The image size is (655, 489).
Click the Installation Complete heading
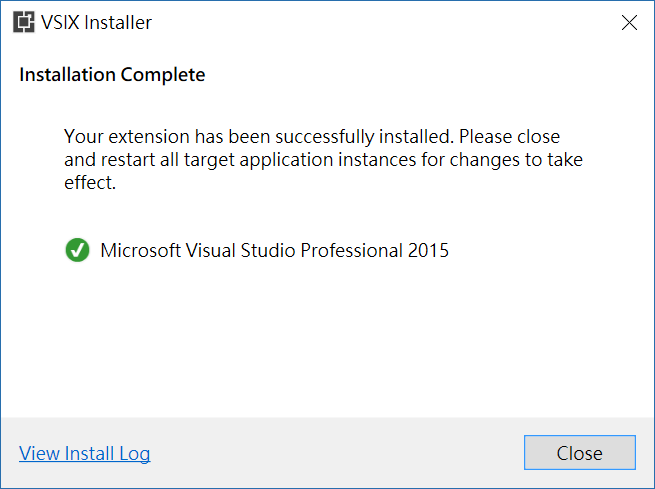[112, 75]
